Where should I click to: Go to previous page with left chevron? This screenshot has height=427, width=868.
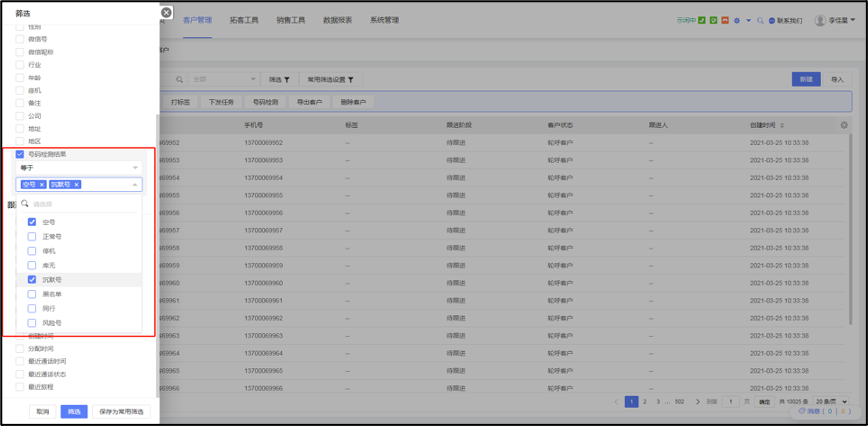(617, 402)
